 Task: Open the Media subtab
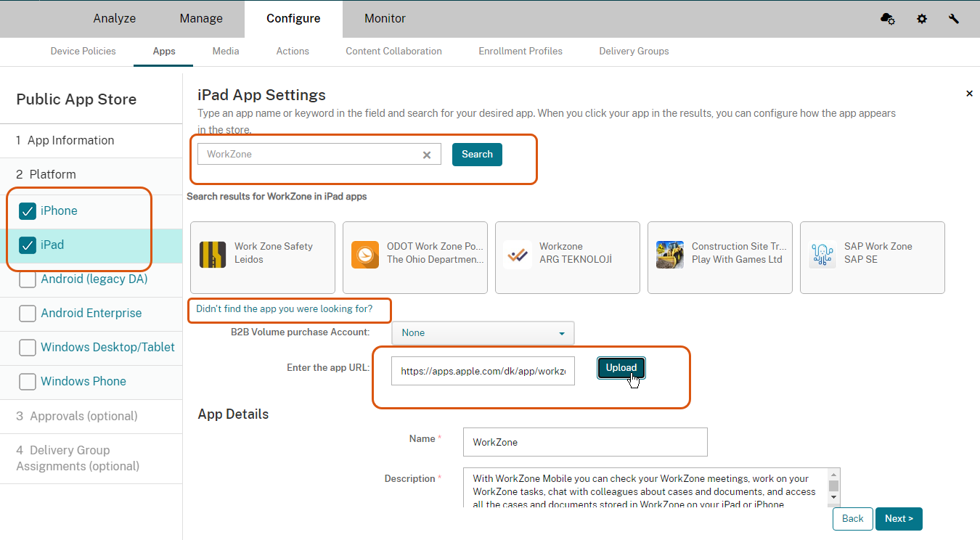226,52
